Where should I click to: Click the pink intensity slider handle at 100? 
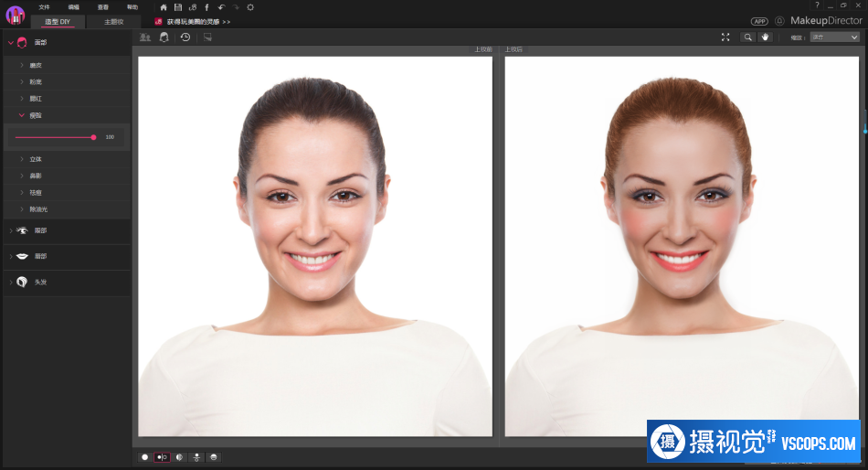click(x=93, y=137)
